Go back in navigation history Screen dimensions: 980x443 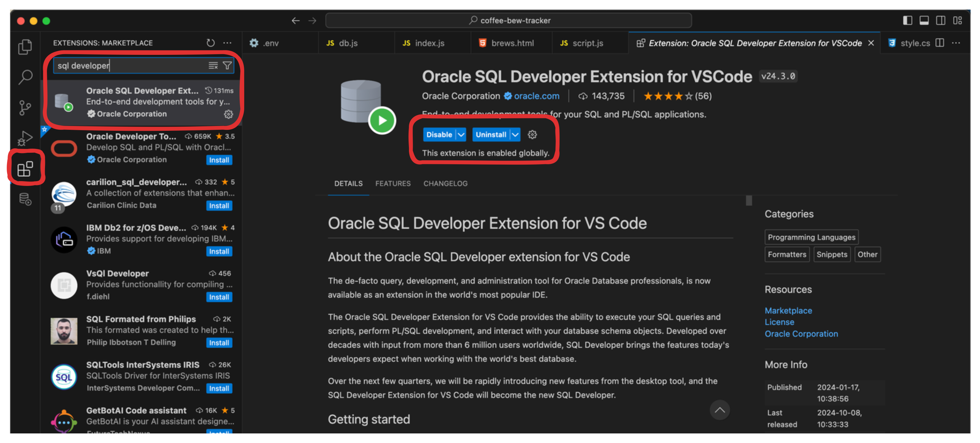click(296, 20)
